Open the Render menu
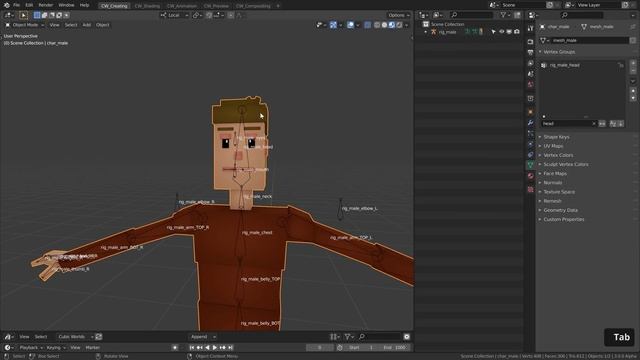 [x=46, y=5]
